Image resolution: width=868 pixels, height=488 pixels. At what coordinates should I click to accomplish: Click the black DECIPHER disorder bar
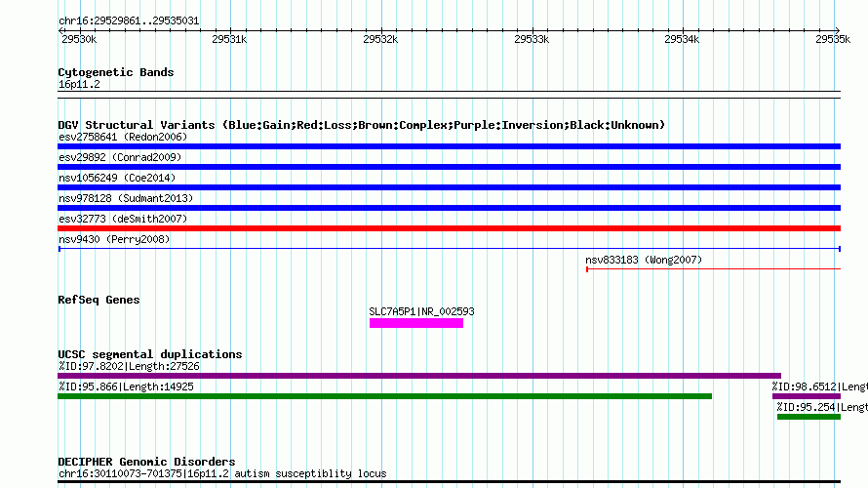449,482
